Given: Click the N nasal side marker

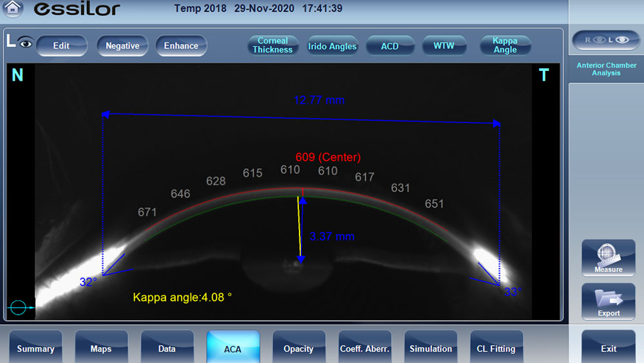Looking at the screenshot, I should pos(17,75).
